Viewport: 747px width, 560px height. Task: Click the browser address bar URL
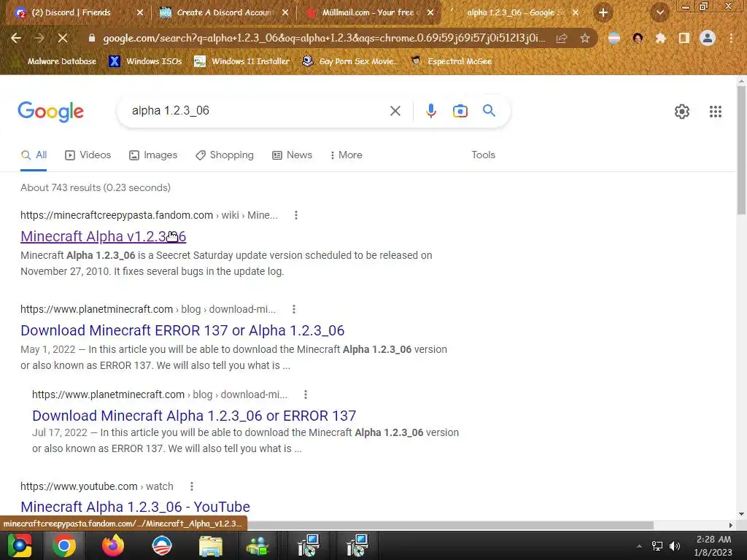tap(324, 38)
